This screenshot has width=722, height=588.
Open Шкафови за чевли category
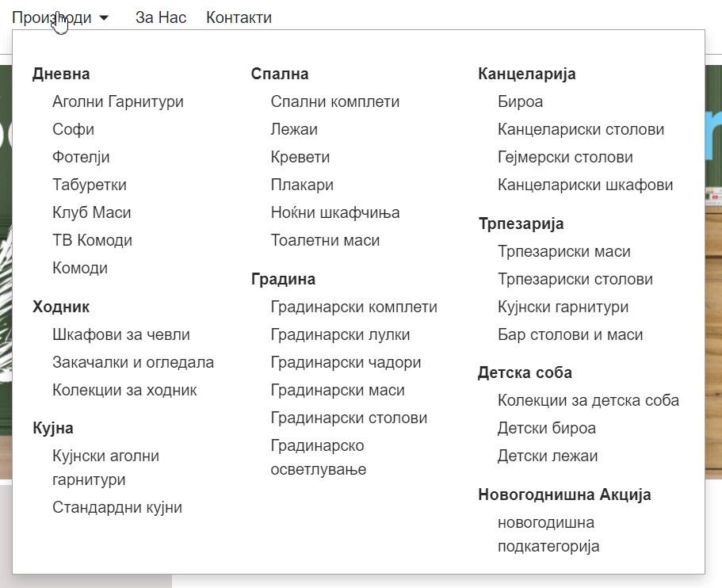point(121,334)
